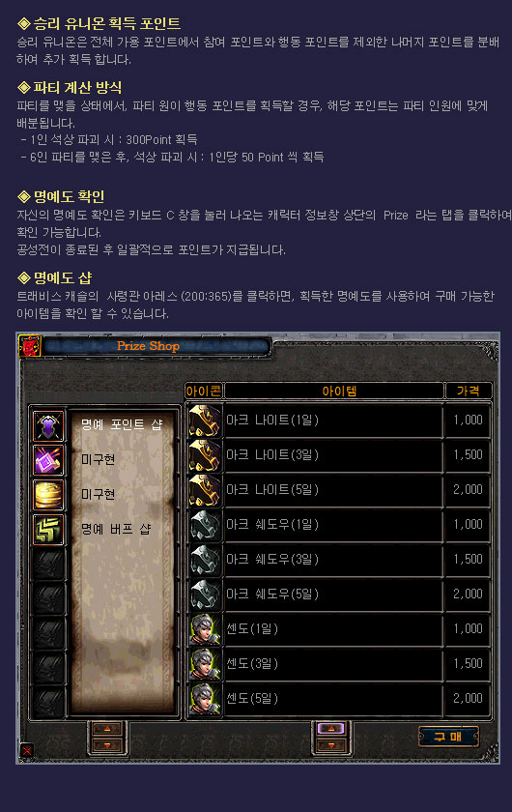The width and height of the screenshot is (512, 812).
Task: Select the gold coins category icon
Action: [x=48, y=495]
